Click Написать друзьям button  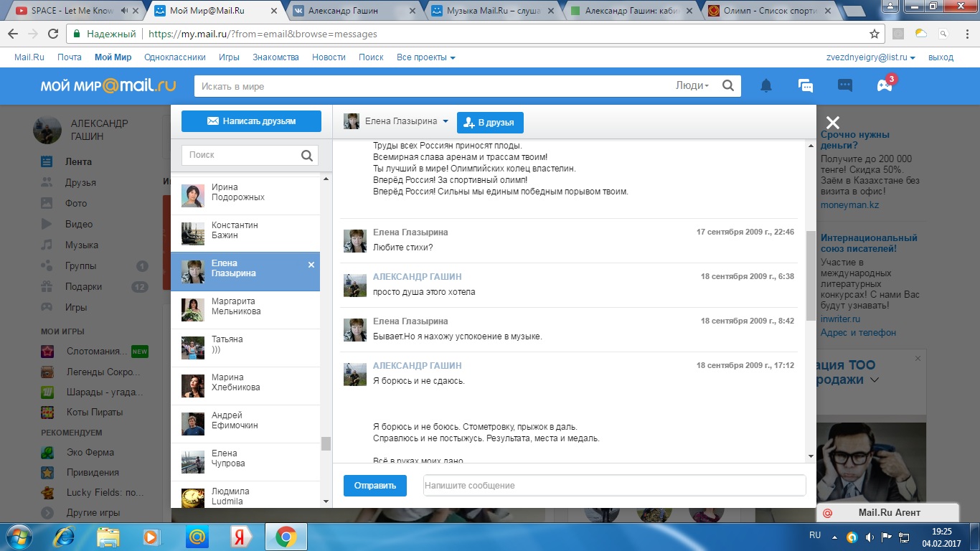[x=251, y=121]
